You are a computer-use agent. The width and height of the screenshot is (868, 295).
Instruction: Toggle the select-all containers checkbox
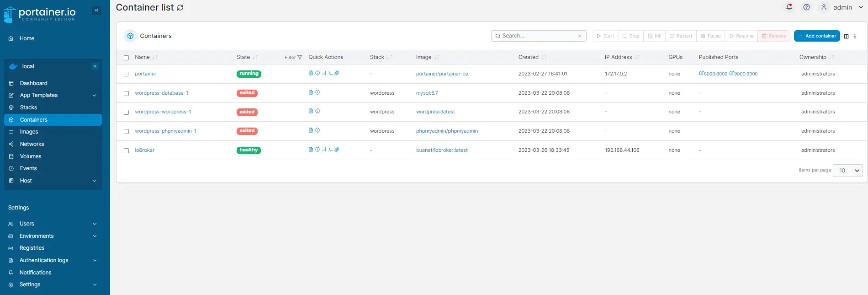click(x=127, y=58)
